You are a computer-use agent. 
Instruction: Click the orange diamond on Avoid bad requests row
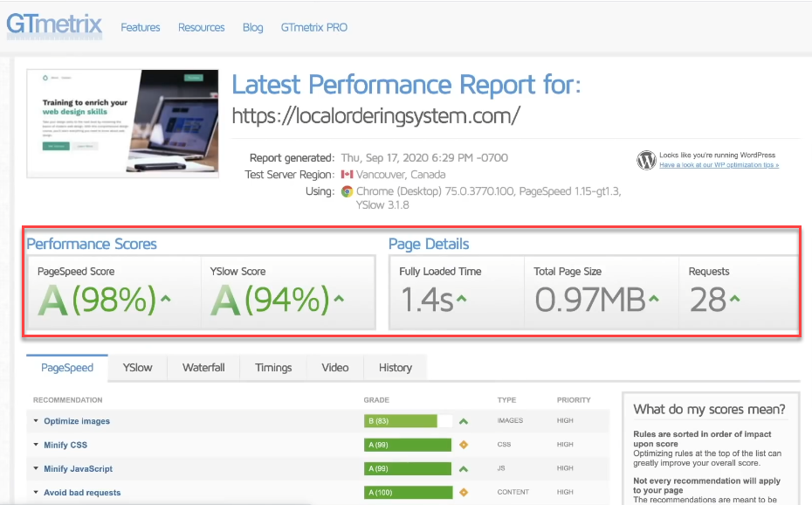(464, 492)
